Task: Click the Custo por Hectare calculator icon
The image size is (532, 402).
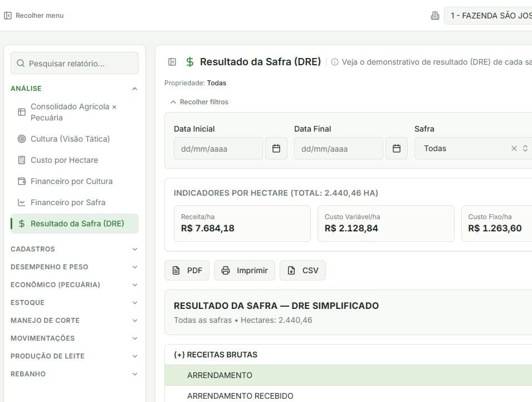Action: click(21, 160)
